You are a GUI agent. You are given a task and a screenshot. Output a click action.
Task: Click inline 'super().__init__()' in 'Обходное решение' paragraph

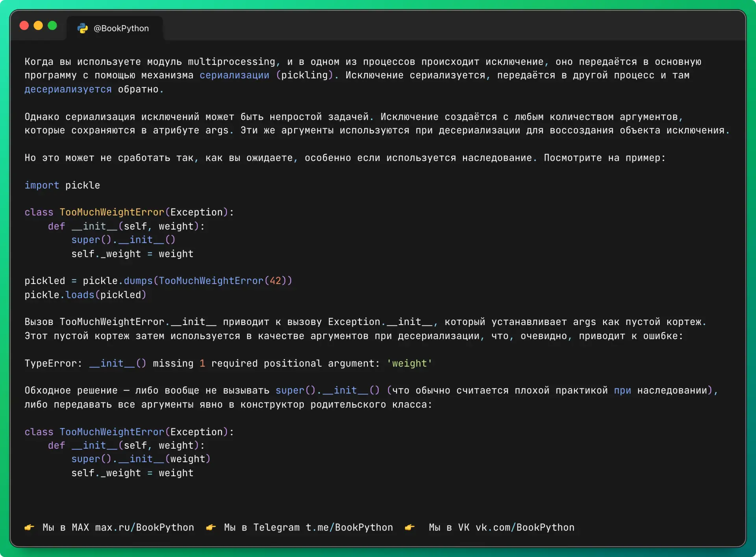tap(328, 390)
